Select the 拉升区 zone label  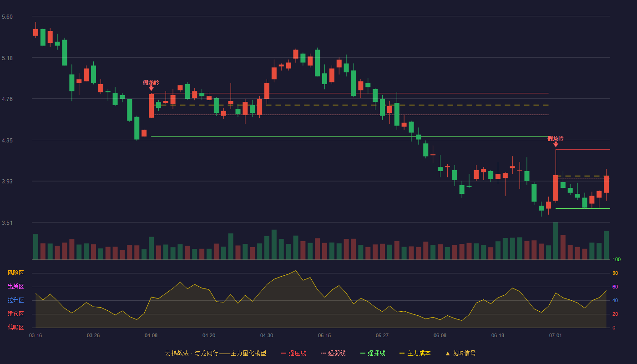(x=15, y=300)
